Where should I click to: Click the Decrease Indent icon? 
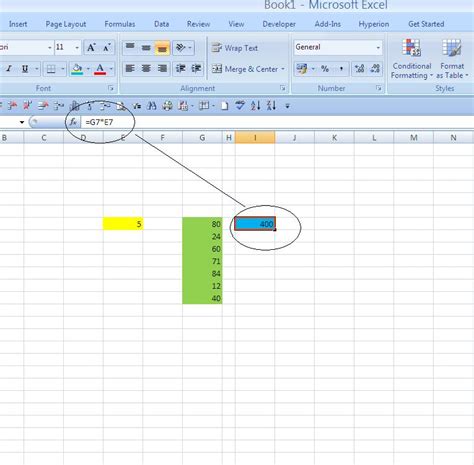(x=180, y=69)
